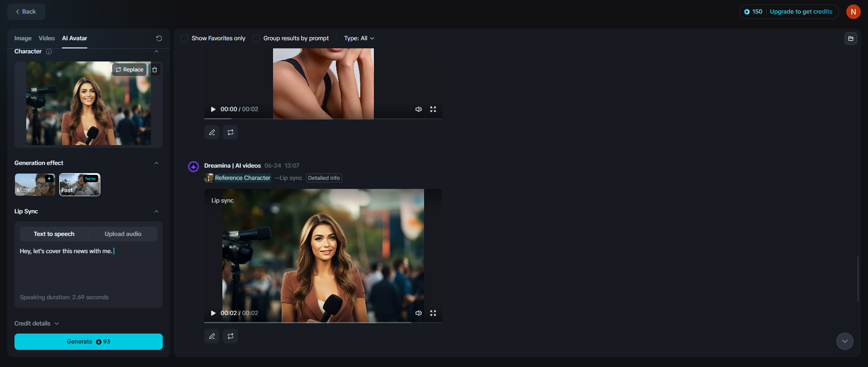Viewport: 868px width, 367px height.
Task: Edit the Lip sync video result
Action: [x=212, y=336]
